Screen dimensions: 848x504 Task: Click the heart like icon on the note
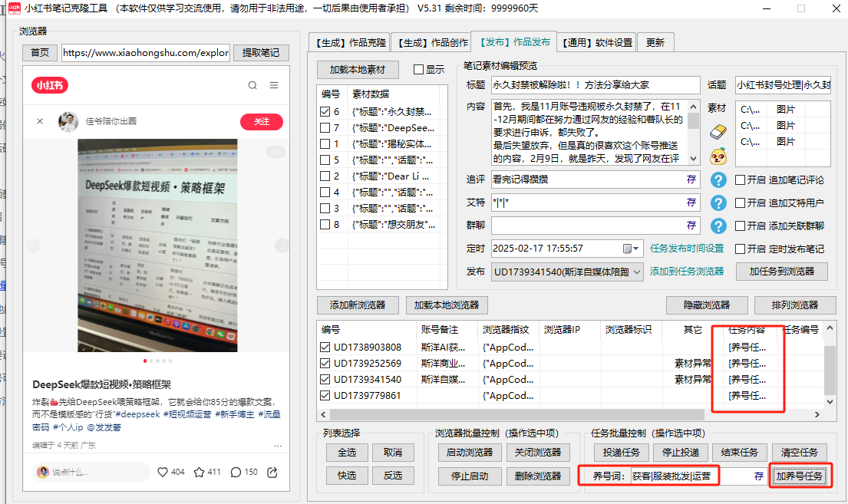(162, 472)
